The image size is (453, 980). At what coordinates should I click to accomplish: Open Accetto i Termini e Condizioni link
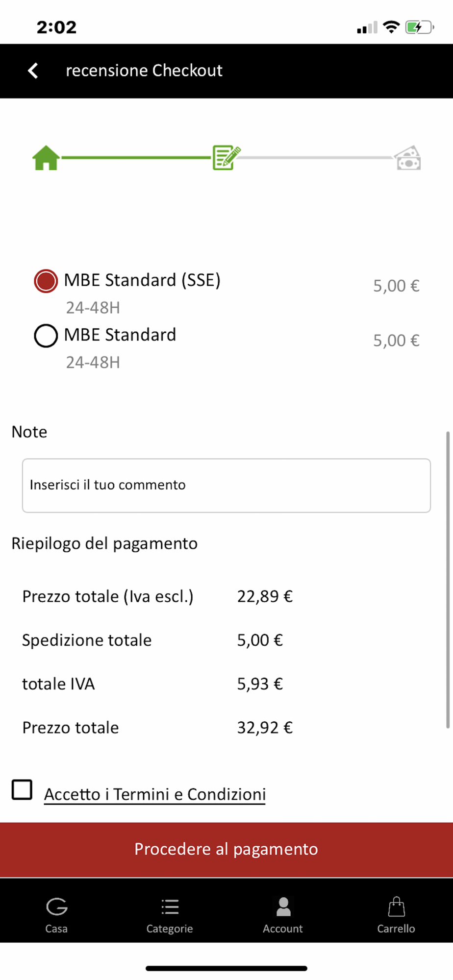[155, 794]
